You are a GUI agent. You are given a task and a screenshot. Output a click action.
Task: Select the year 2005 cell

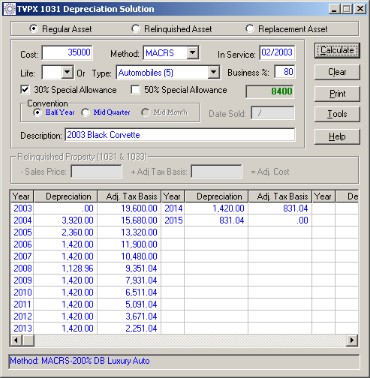tap(23, 233)
